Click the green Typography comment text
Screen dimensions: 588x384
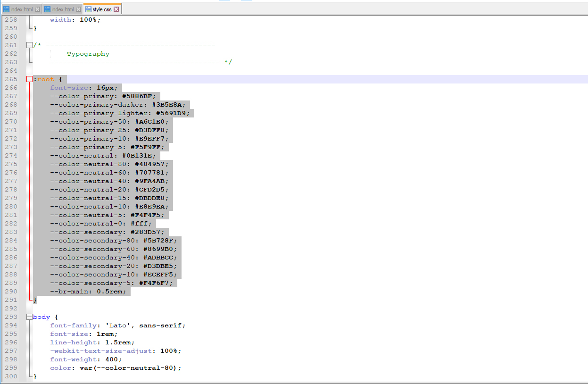pos(88,54)
